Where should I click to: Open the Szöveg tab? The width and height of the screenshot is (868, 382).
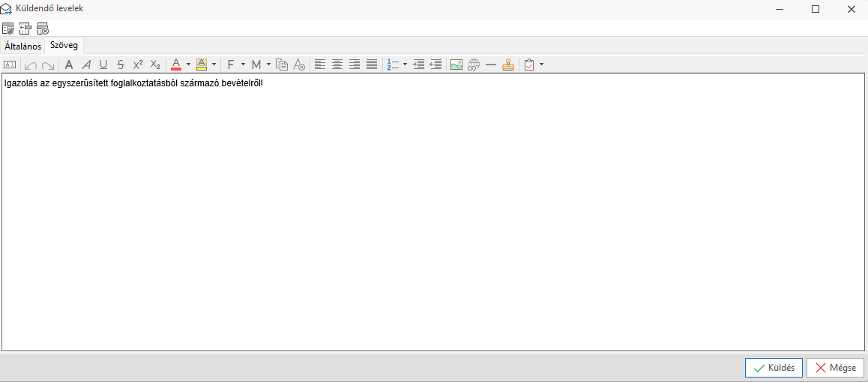pos(64,45)
